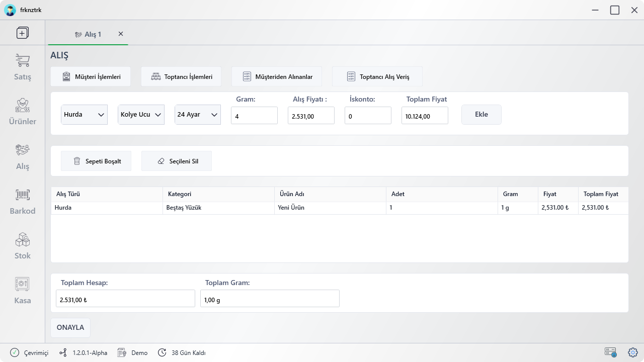
Task: Open settings gear in status bar
Action: (633, 352)
